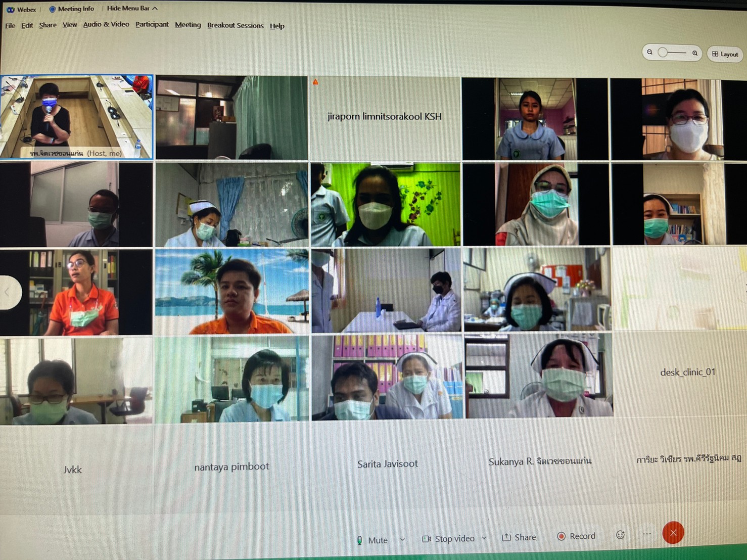Click the more options ellipsis icon

coord(647,534)
